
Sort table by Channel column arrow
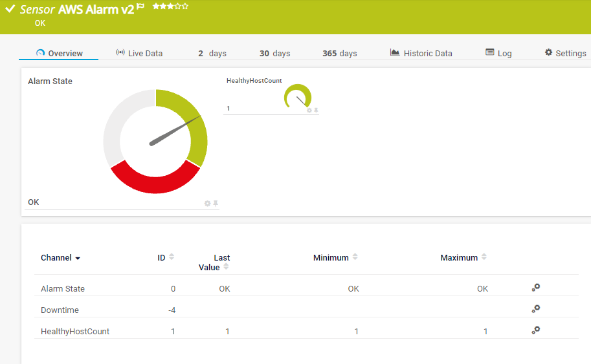coord(78,258)
